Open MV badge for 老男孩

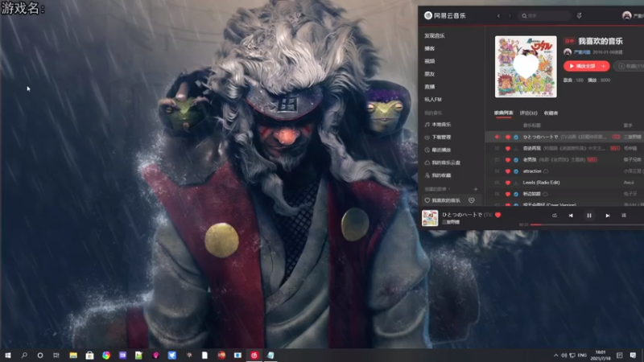[592, 159]
